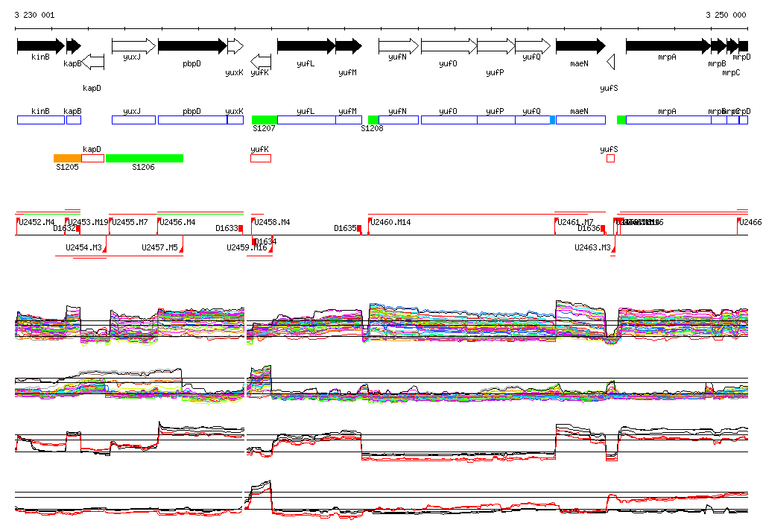Click the small yufS triangle arrow
The height and width of the screenshot is (532, 763).
pyautogui.click(x=611, y=62)
